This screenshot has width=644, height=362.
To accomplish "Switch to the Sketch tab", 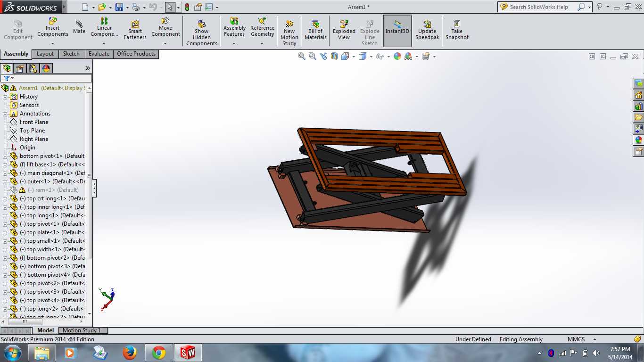I will coord(71,54).
